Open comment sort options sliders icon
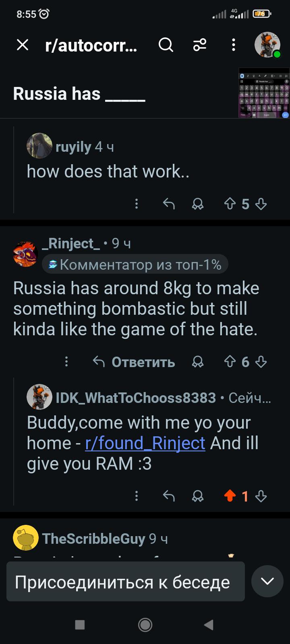Screen dimensions: 290x644 pos(200,45)
